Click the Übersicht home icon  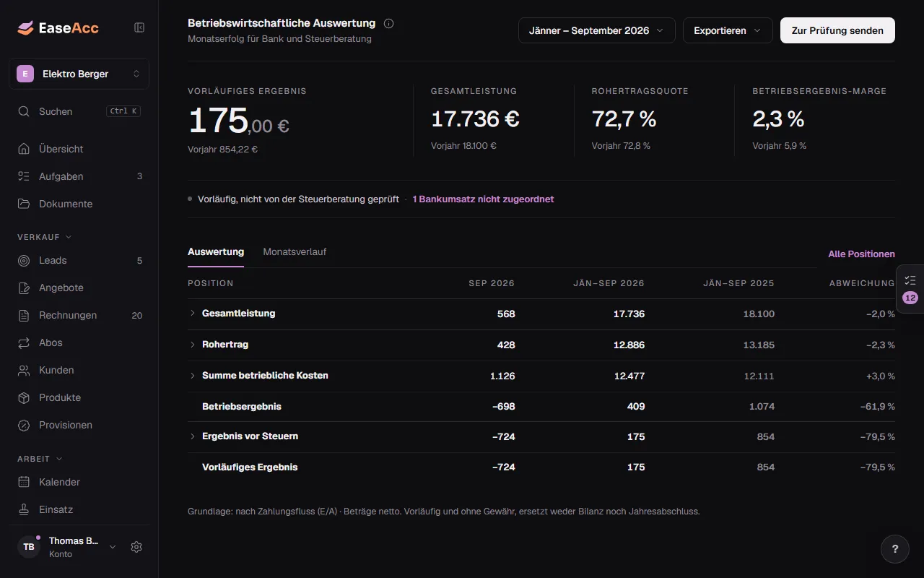click(24, 149)
